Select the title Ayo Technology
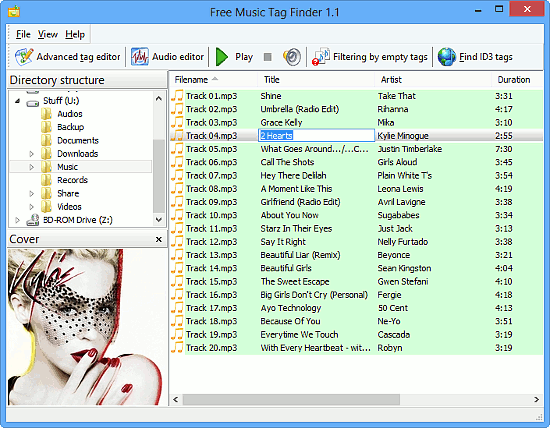 click(291, 308)
